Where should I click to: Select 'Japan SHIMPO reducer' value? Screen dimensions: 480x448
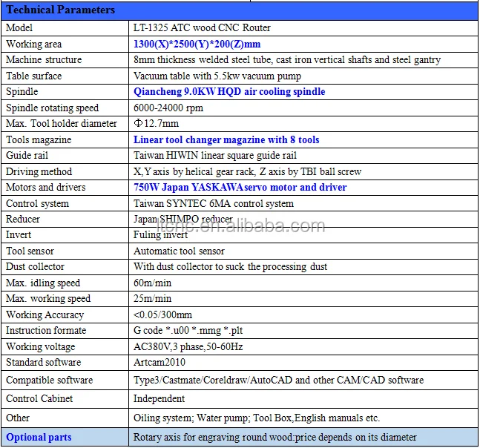(183, 220)
